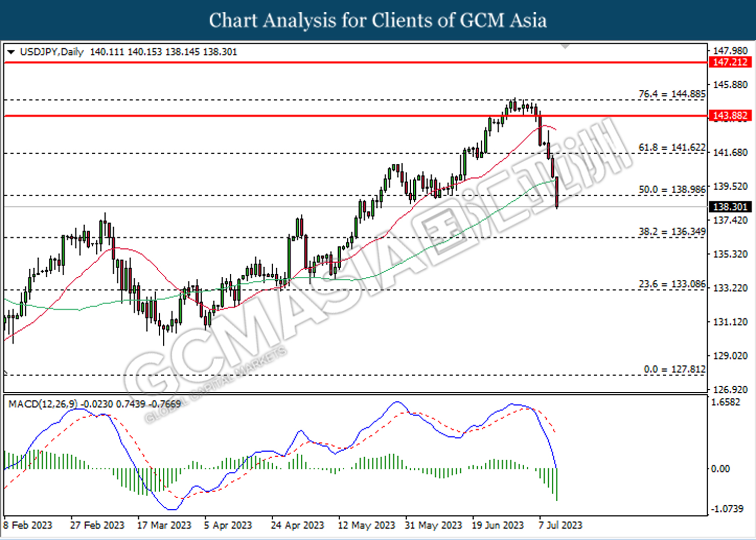Click the USDJPY,Daily symbol label
Viewport: 756px width, 540px height.
coord(51,52)
